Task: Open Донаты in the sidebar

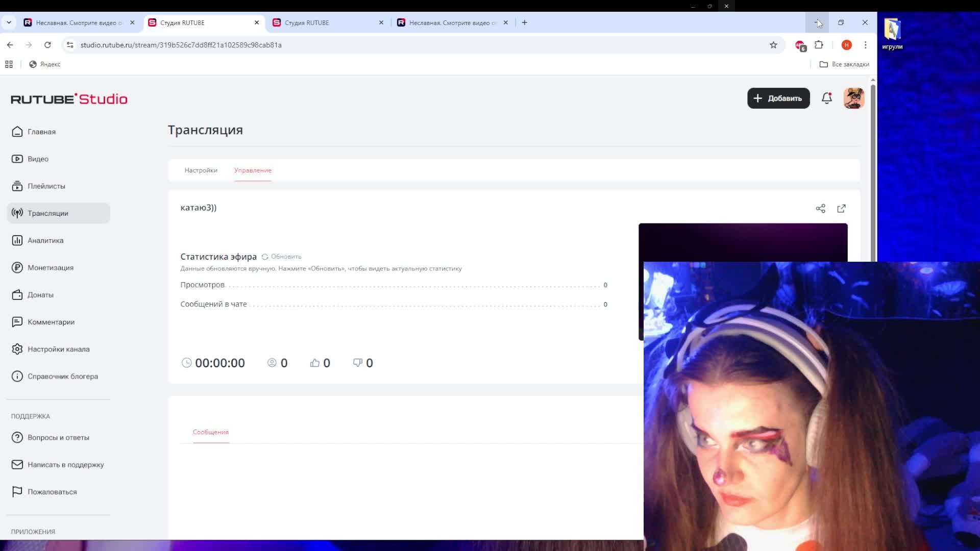Action: click(x=40, y=295)
